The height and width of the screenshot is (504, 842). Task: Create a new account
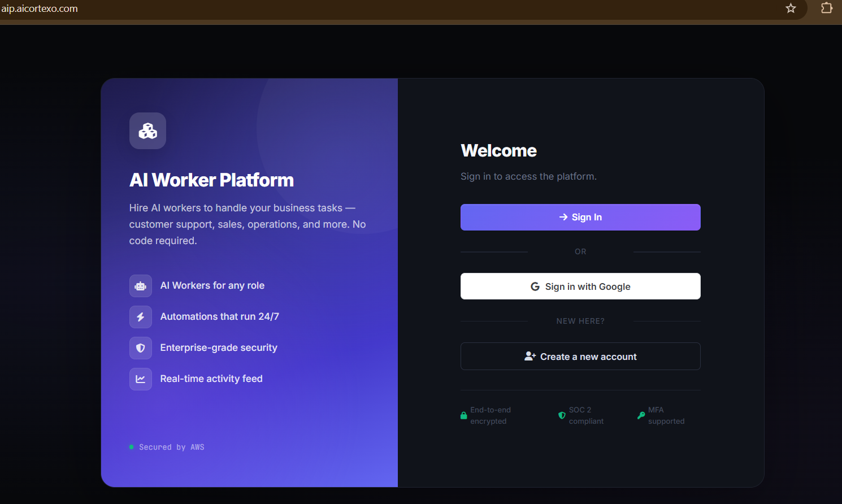click(580, 357)
